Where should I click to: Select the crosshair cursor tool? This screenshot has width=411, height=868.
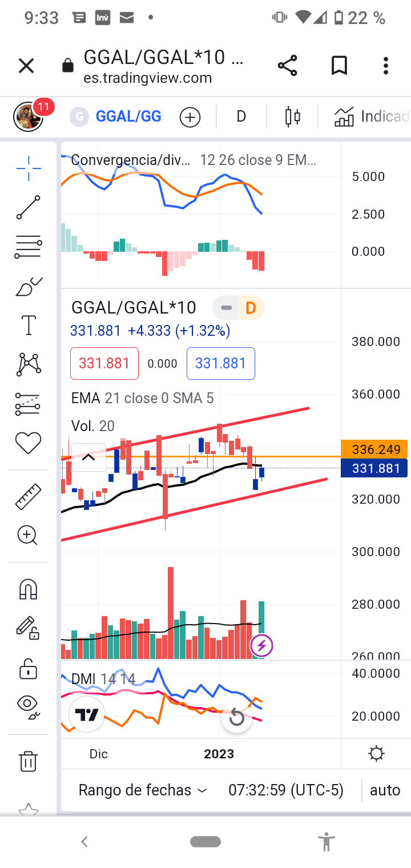29,168
